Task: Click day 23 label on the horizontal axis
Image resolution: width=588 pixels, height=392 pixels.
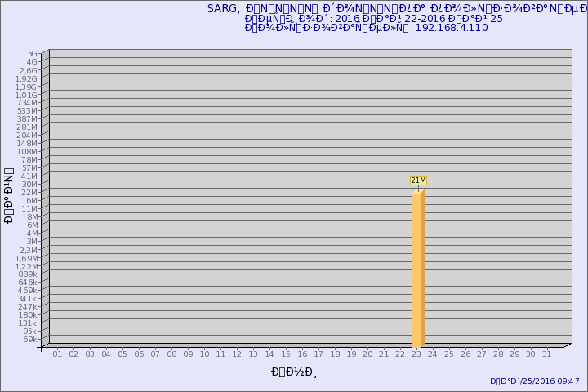Action: [x=416, y=354]
